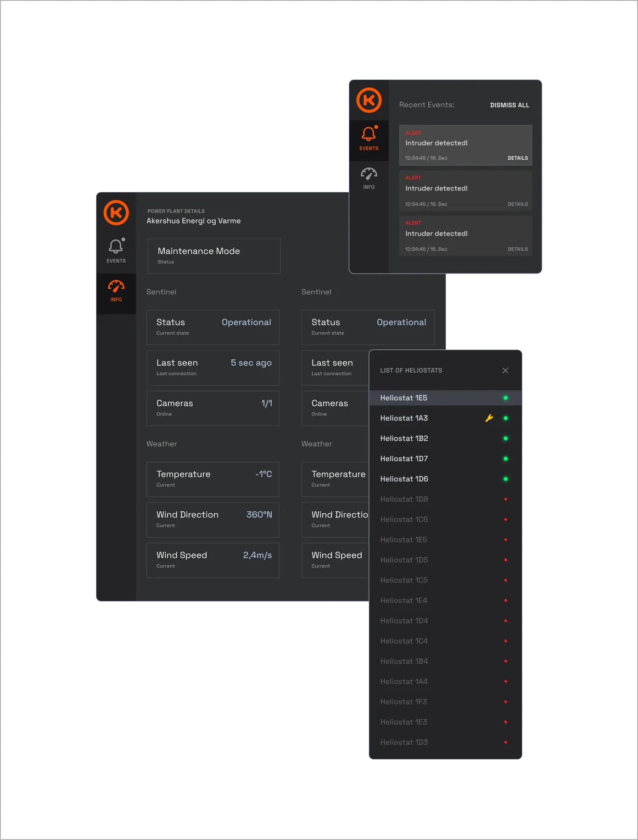The image size is (638, 840).
Task: Select the Heliostat 1E3 row name
Action: (403, 722)
